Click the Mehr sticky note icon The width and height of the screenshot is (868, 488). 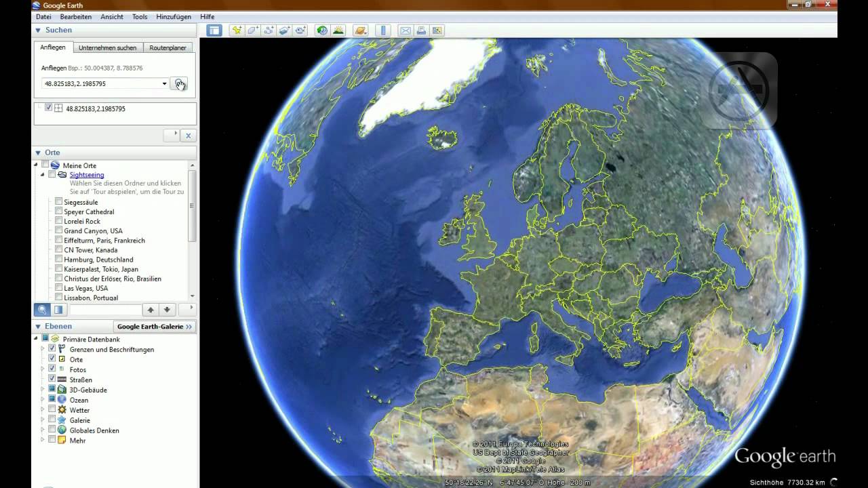(62, 441)
